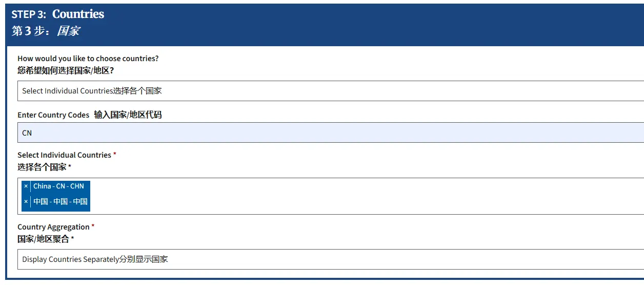This screenshot has height=285, width=644.
Task: Click the STEP 3: Countries heading
Action: 57,14
